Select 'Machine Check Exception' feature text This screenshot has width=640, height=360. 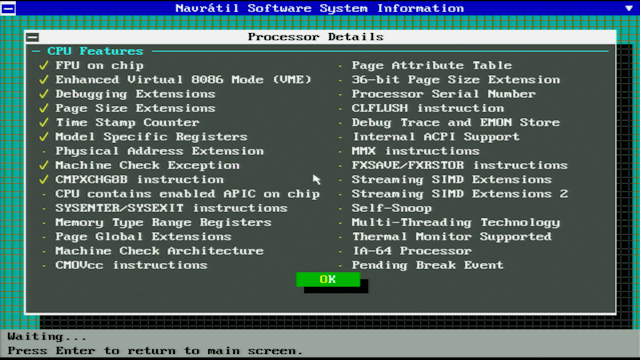147,165
